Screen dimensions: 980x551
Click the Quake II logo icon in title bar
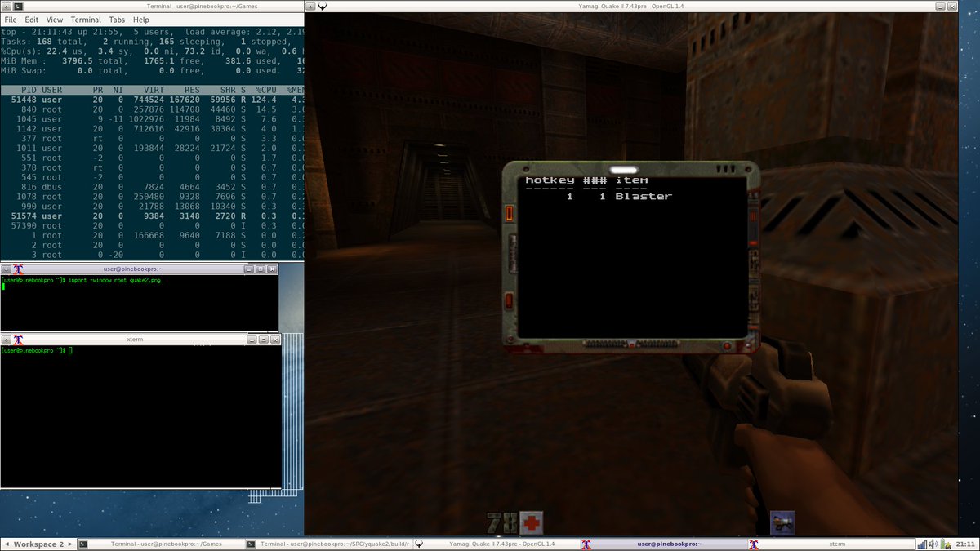click(323, 6)
